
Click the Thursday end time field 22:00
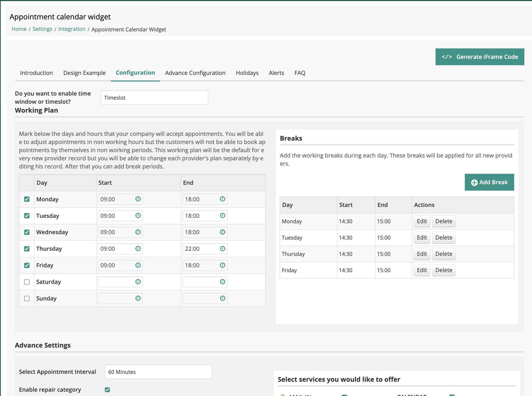coord(205,249)
